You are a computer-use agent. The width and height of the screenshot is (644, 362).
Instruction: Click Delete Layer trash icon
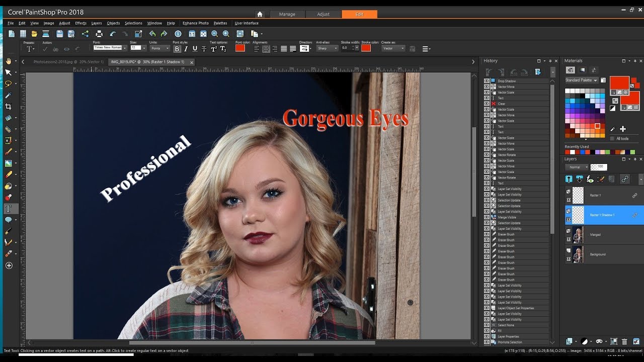click(x=624, y=341)
